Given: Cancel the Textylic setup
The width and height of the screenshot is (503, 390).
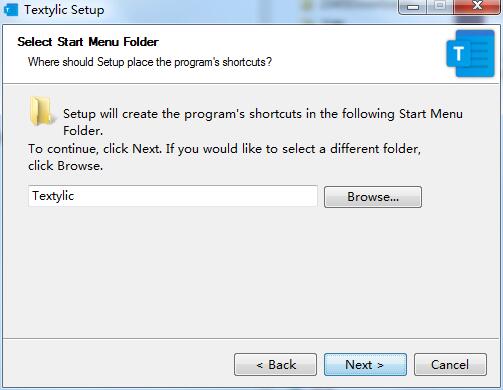Looking at the screenshot, I should 450,364.
